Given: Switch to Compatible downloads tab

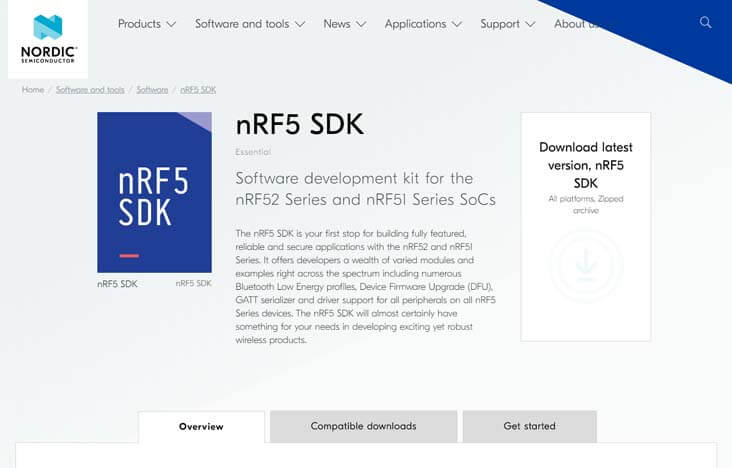Looking at the screenshot, I should [363, 426].
